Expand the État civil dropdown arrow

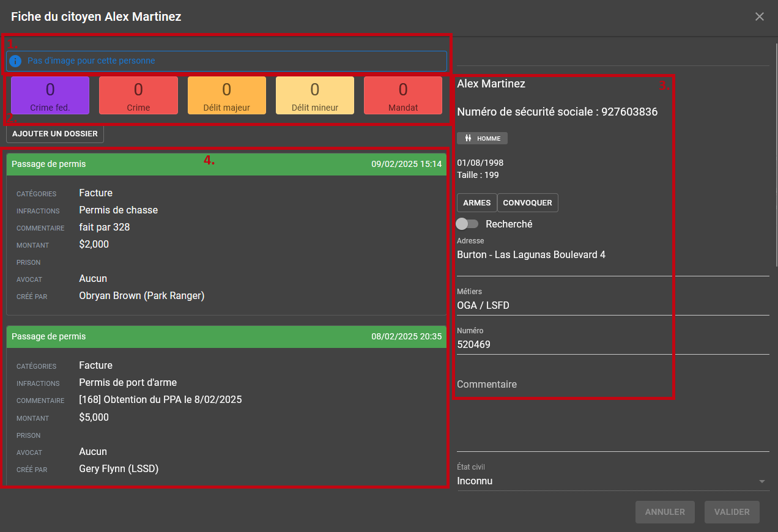(761, 482)
